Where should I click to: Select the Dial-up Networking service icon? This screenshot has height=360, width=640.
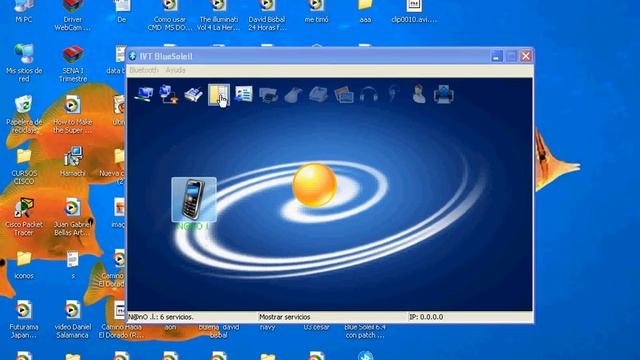169,94
